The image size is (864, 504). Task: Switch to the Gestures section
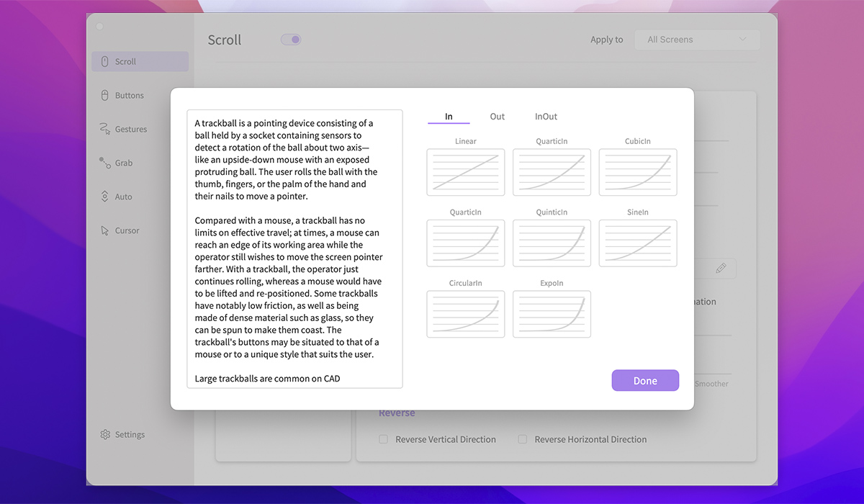pos(130,129)
